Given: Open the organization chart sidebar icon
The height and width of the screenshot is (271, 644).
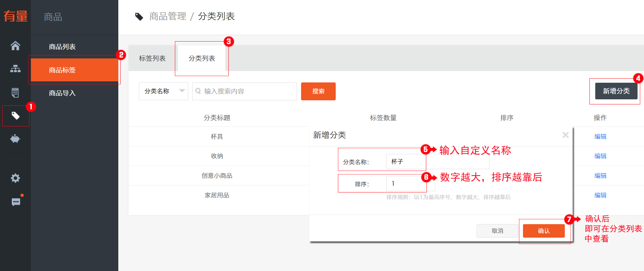Looking at the screenshot, I should 15,69.
